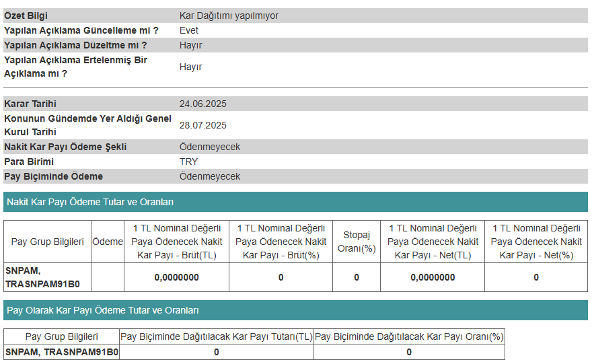Select Brüt(TL) value 0,0000000
Screen dimensions: 592x364
tap(176, 277)
